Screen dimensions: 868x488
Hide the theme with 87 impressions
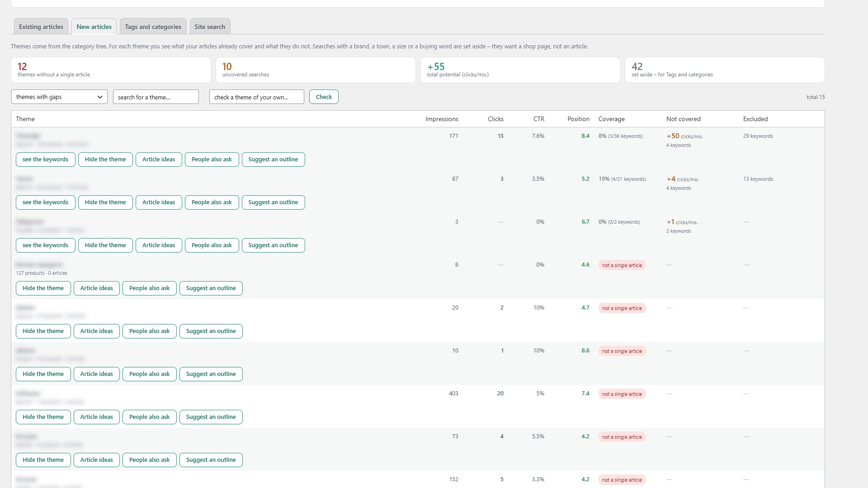pos(105,202)
